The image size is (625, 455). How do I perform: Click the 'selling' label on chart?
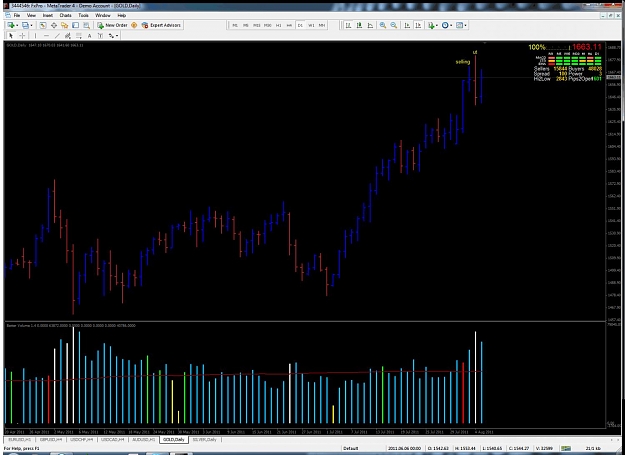463,62
